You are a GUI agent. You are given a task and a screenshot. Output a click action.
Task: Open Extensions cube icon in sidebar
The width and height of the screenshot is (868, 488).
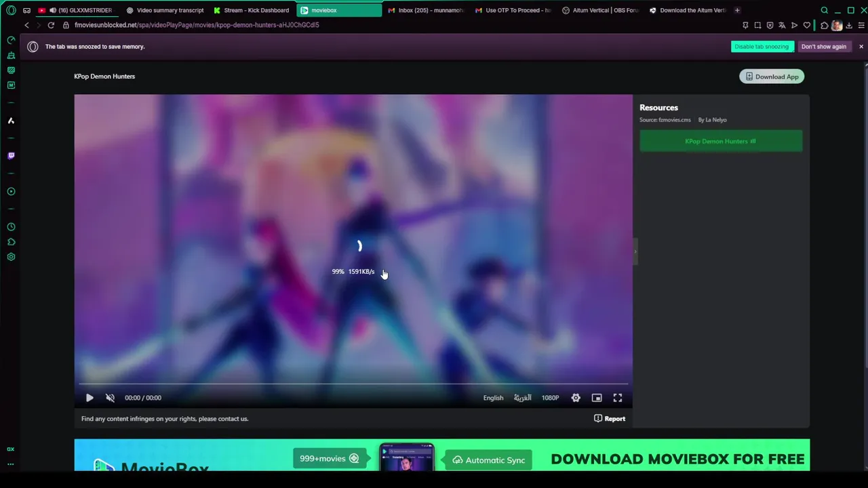pyautogui.click(x=11, y=242)
